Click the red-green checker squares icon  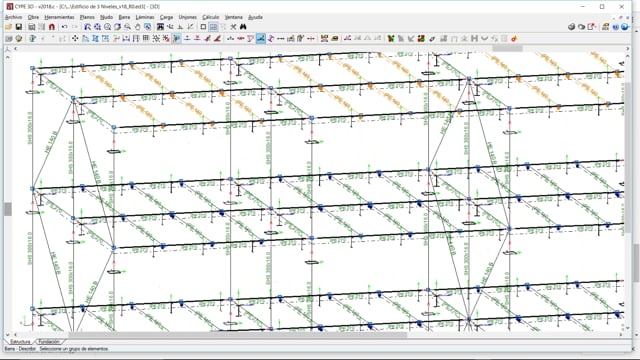421,38
